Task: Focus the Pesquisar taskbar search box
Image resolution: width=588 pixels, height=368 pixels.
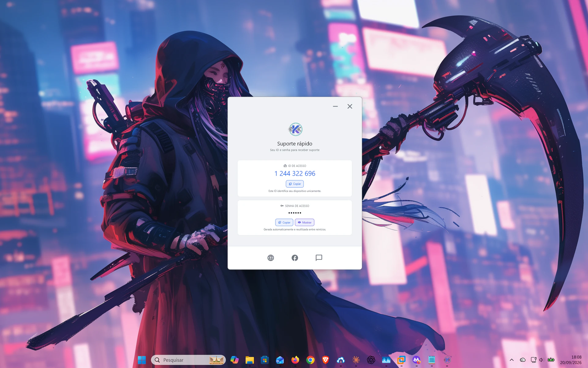Action: (x=188, y=360)
